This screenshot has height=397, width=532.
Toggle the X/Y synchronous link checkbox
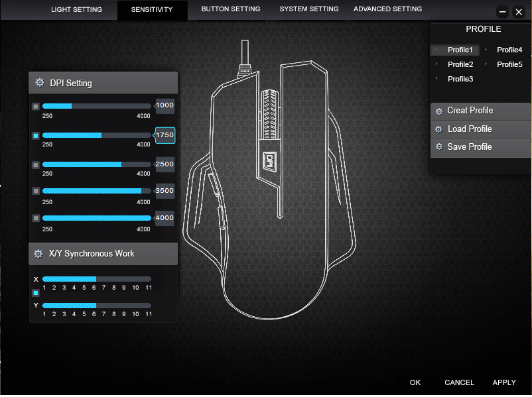pyautogui.click(x=36, y=292)
